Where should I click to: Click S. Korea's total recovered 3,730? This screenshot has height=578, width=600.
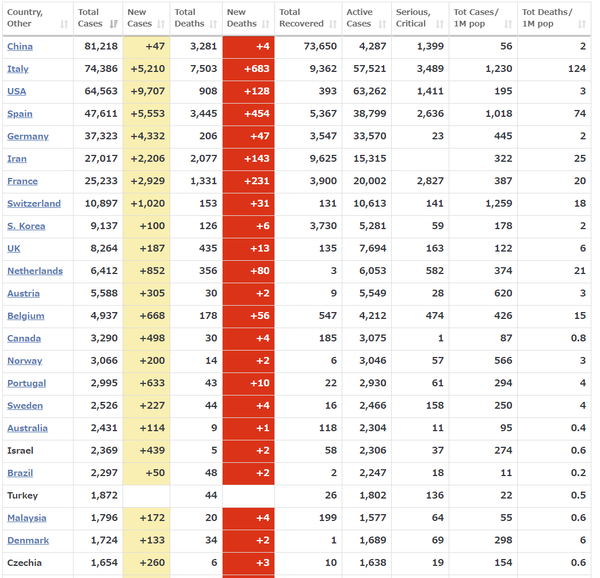[323, 226]
